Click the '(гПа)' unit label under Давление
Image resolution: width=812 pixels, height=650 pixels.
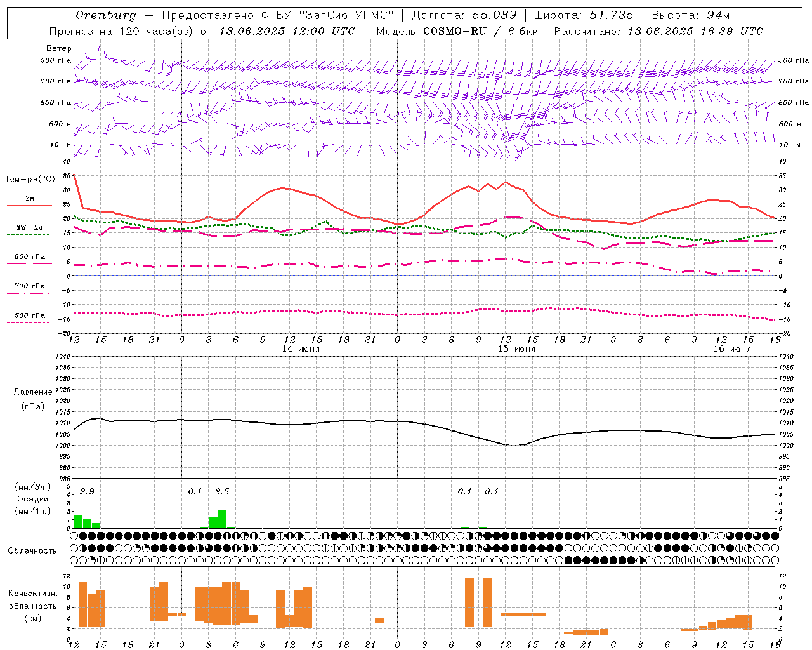(x=33, y=406)
